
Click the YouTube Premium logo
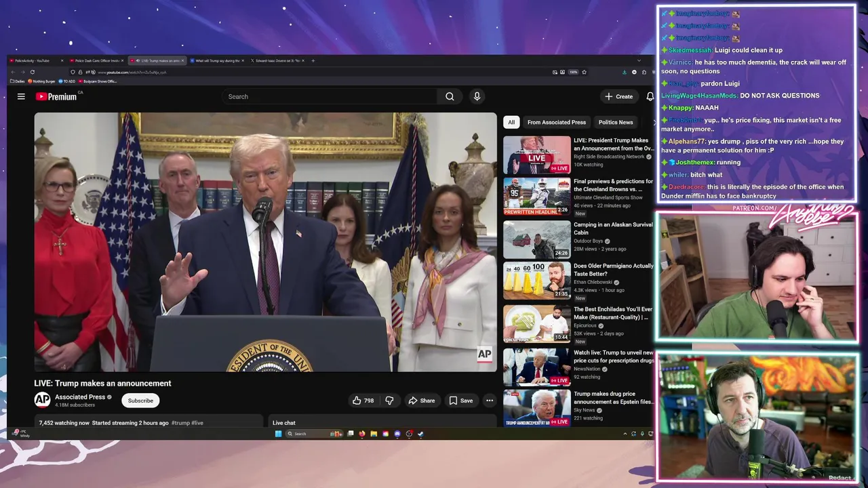(56, 96)
